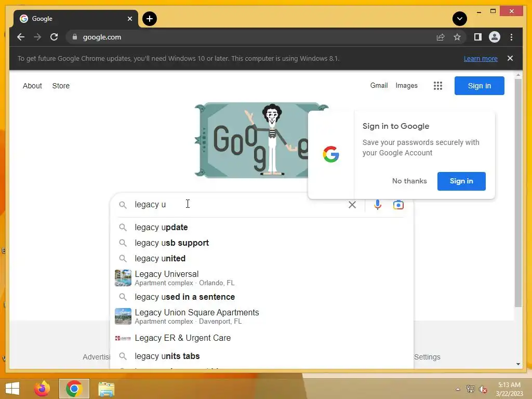Open the Windows Start button
Image resolution: width=532 pixels, height=399 pixels.
click(x=12, y=389)
